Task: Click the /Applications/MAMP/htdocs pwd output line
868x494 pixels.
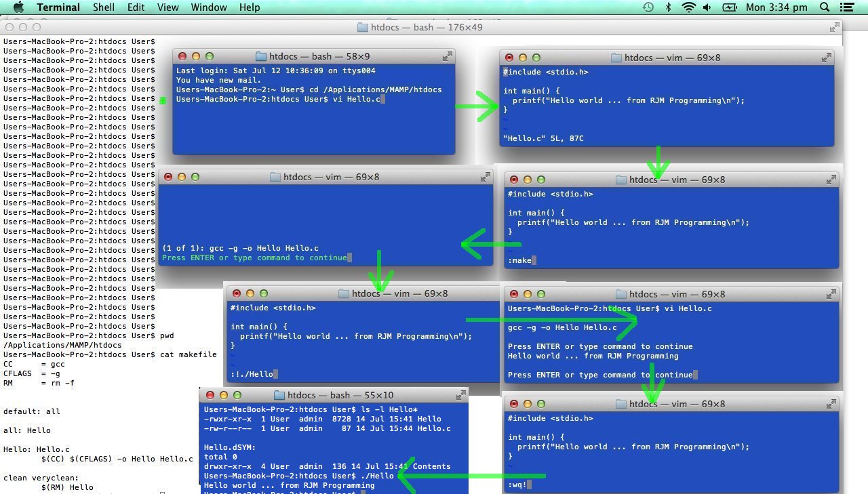Action: (62, 345)
